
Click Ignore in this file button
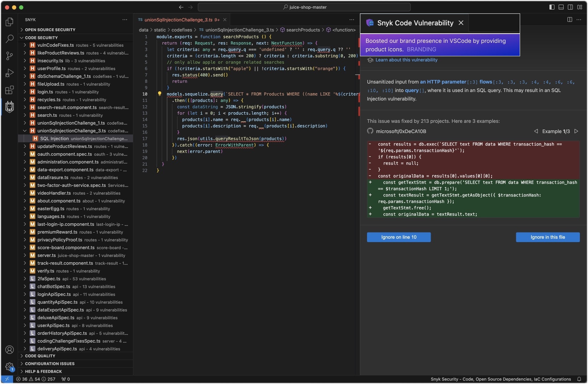548,237
